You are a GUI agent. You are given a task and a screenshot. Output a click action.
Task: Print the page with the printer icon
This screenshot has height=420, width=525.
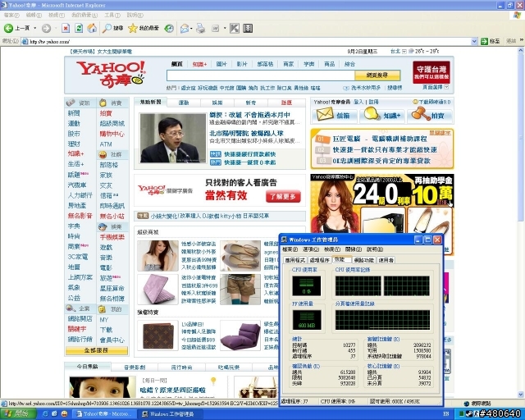point(200,29)
